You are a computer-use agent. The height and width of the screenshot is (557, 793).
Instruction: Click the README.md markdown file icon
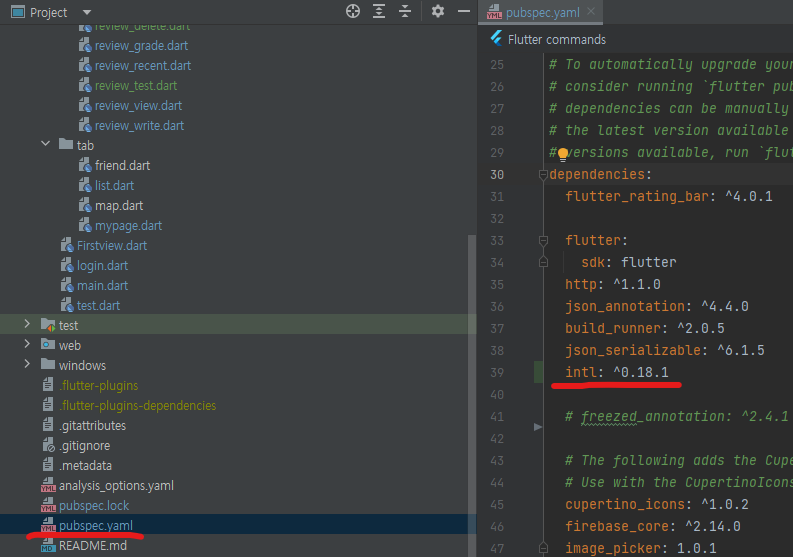click(x=48, y=546)
